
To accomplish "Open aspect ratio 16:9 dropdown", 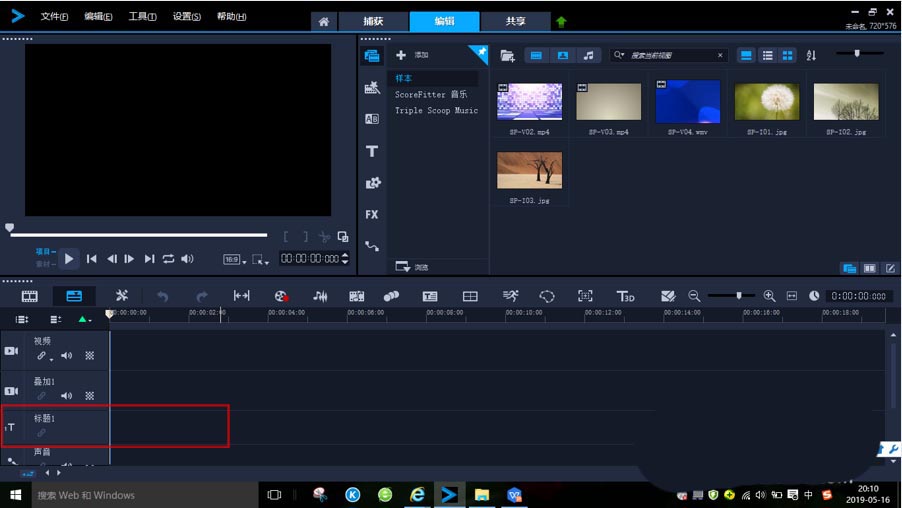I will pos(235,259).
